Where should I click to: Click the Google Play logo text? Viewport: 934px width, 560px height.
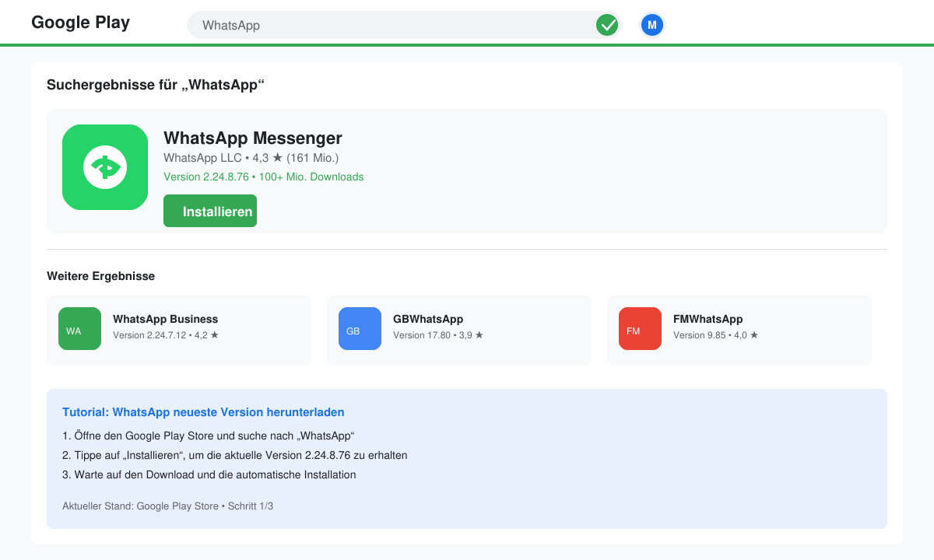[80, 22]
